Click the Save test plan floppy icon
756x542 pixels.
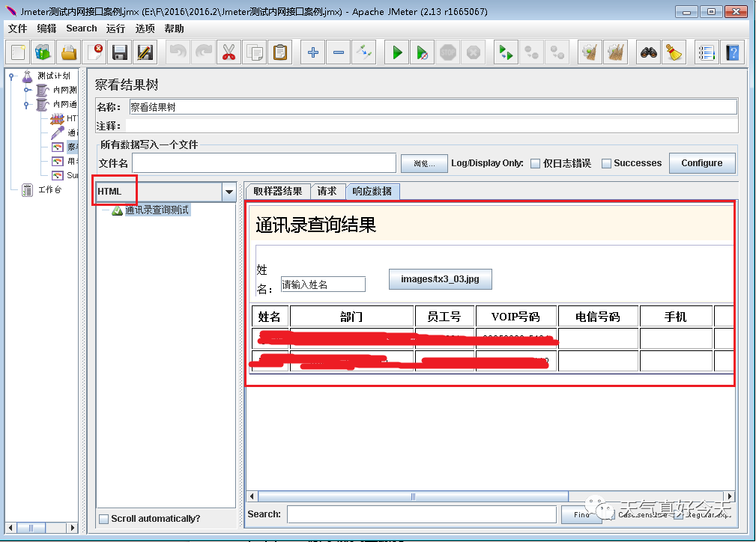click(119, 52)
